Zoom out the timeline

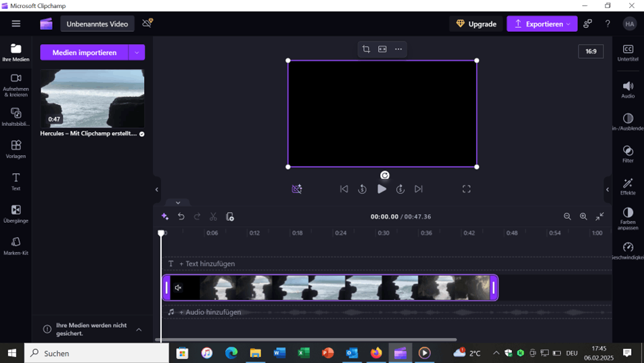[x=567, y=217]
